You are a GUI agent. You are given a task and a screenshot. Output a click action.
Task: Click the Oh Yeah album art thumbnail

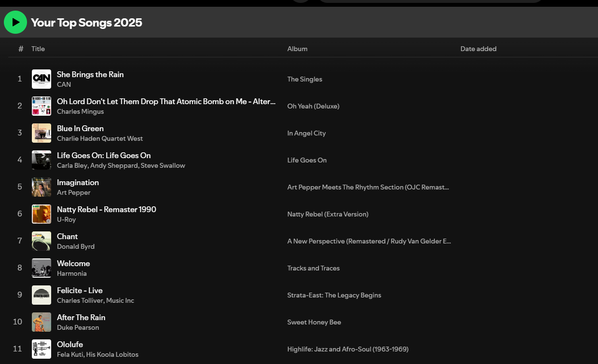pyautogui.click(x=42, y=106)
